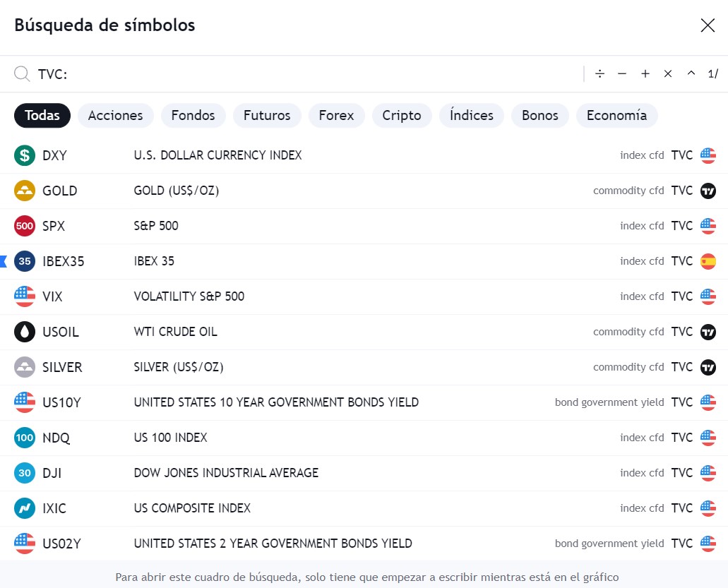Choose the S&P 500 description
728x588 pixels.
[x=156, y=226]
